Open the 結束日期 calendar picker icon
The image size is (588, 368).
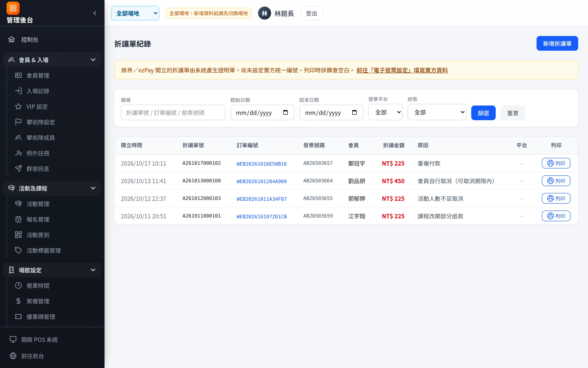pyautogui.click(x=354, y=112)
